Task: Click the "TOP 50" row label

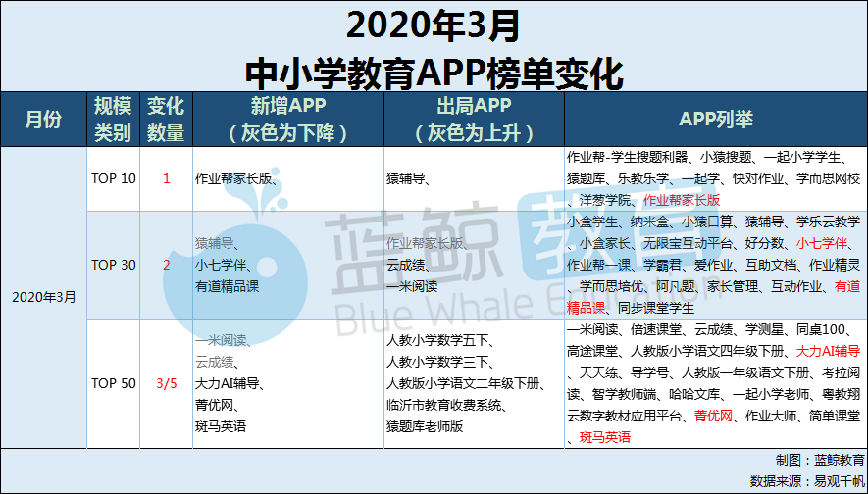Action: pyautogui.click(x=114, y=383)
